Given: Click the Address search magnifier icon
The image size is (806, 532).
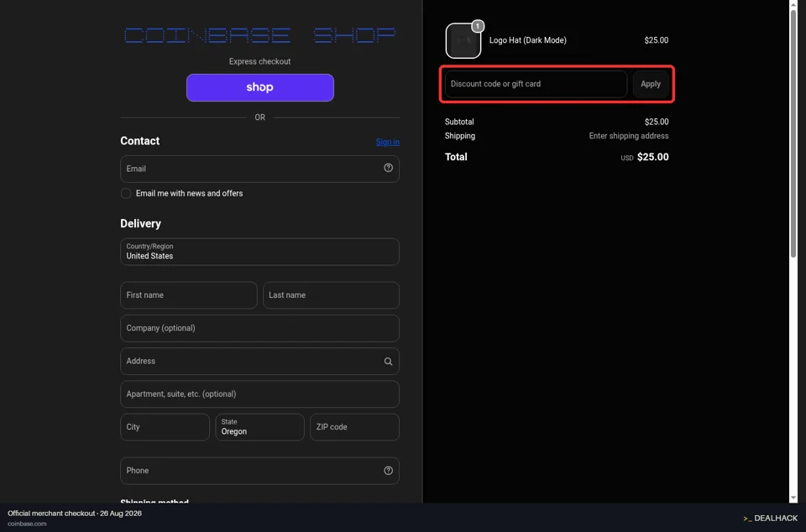Looking at the screenshot, I should pyautogui.click(x=388, y=362).
